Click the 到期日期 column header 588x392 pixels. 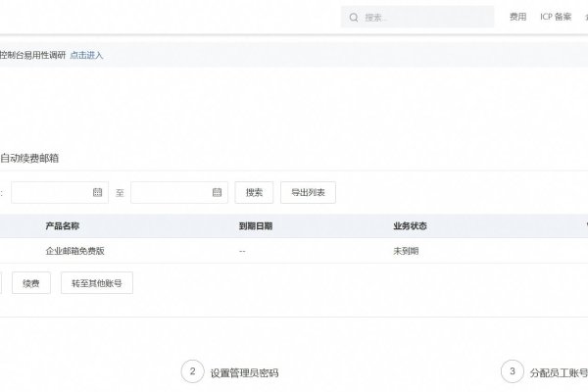[x=255, y=225]
